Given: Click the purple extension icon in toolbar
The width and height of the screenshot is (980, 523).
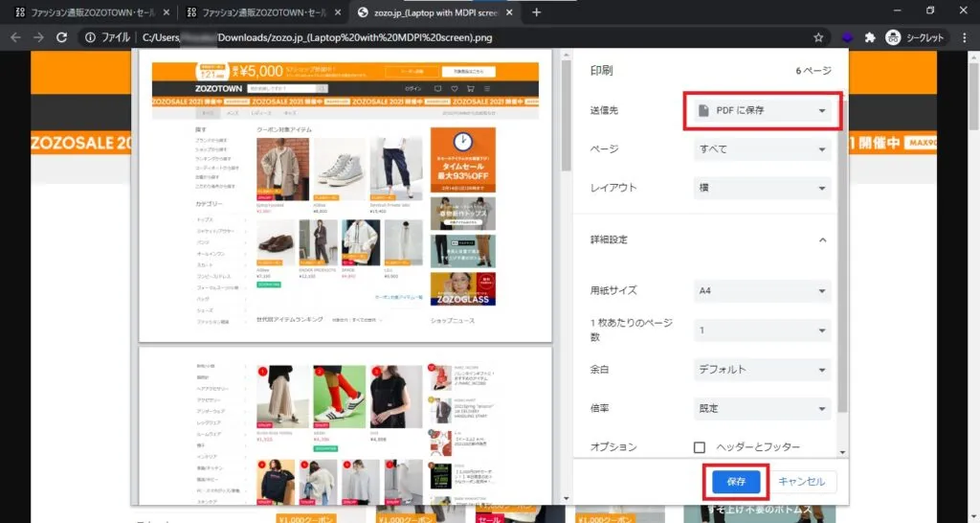Looking at the screenshot, I should click(847, 37).
